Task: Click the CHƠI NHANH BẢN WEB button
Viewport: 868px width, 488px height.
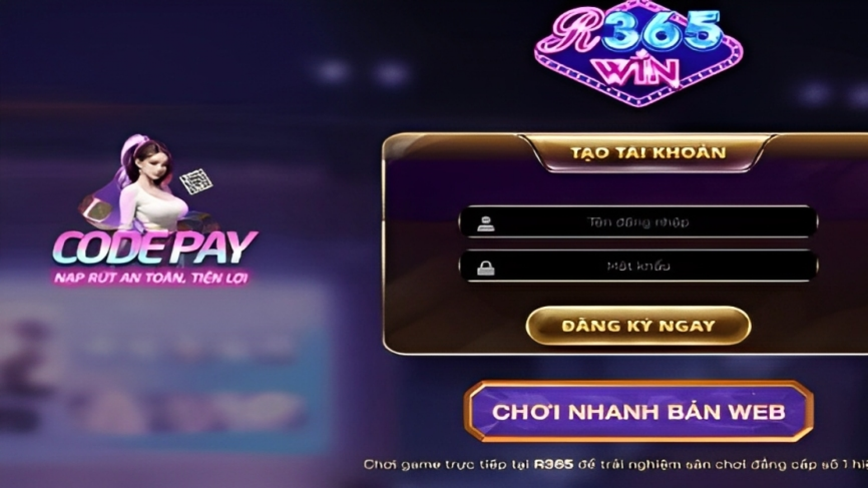Action: tap(638, 411)
